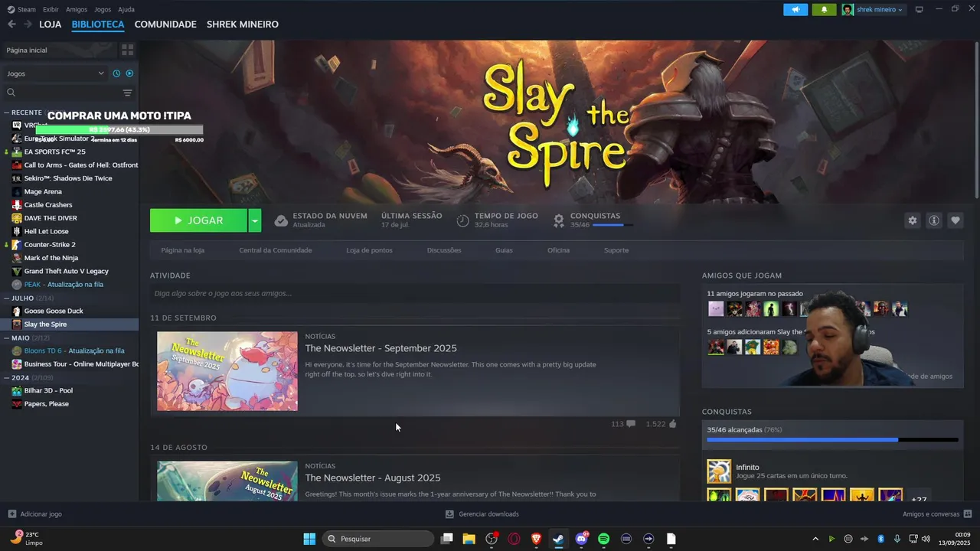Open the Jogos filter dropdown
The height and width of the screenshot is (551, 980).
coord(55,73)
